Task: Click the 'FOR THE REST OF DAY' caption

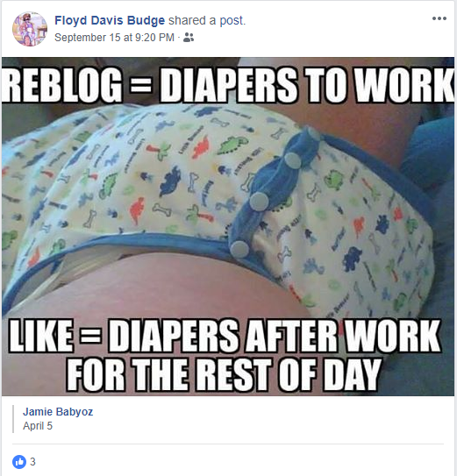Action: [x=224, y=374]
